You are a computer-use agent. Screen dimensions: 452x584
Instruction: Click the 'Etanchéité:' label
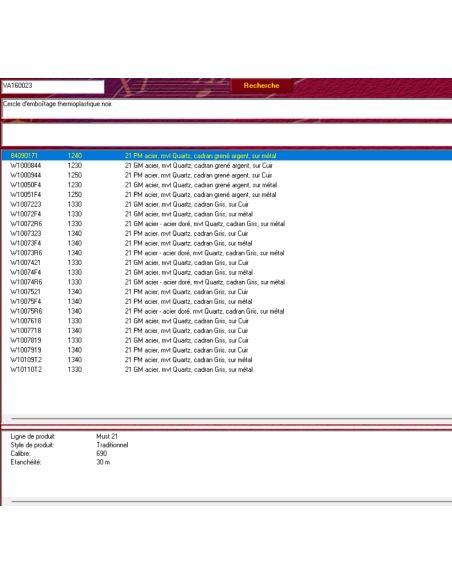(x=26, y=462)
